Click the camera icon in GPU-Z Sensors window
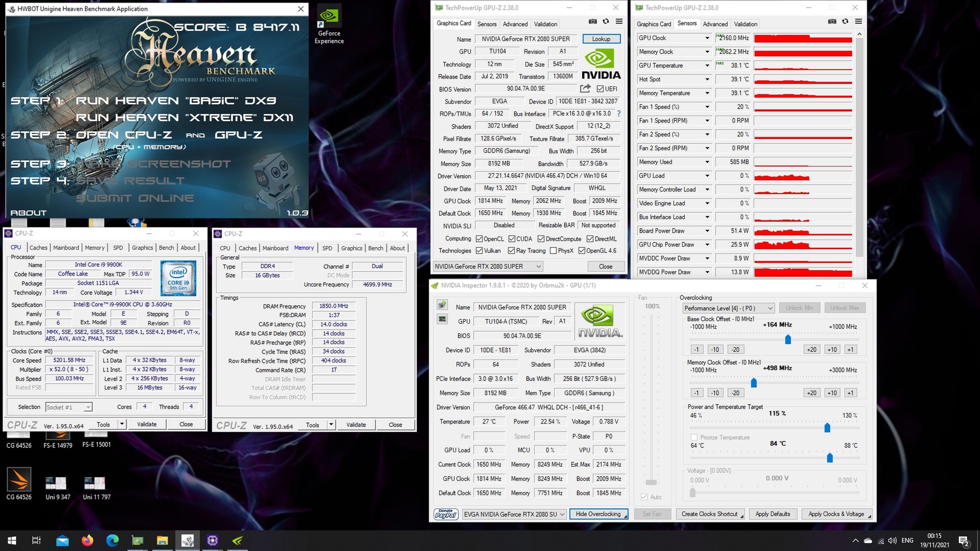 pyautogui.click(x=832, y=21)
